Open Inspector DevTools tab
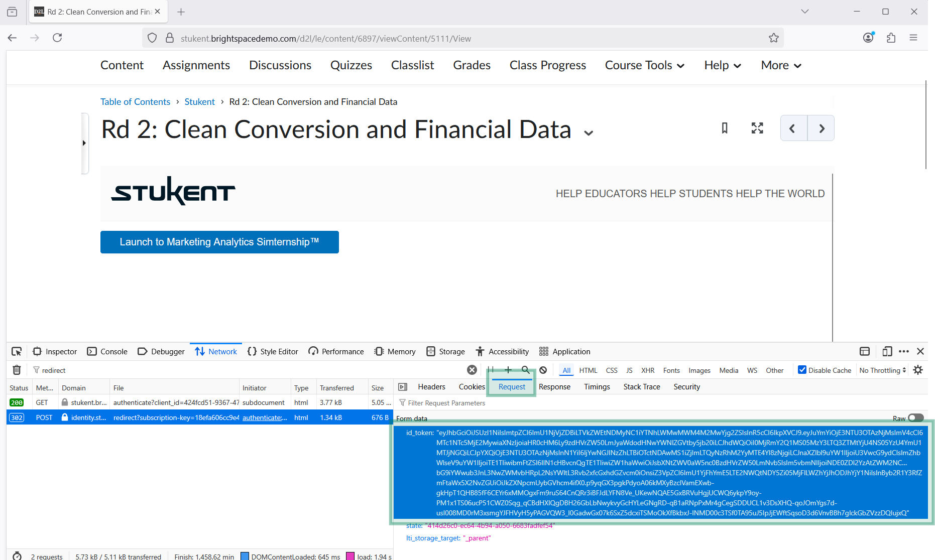935x560 pixels. tap(55, 351)
